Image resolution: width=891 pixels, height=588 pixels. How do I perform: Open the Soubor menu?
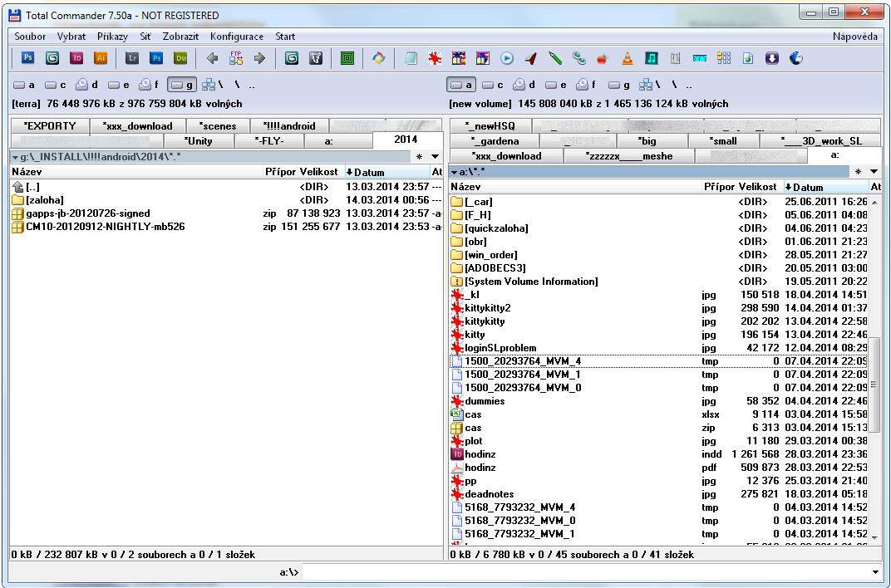[30, 37]
